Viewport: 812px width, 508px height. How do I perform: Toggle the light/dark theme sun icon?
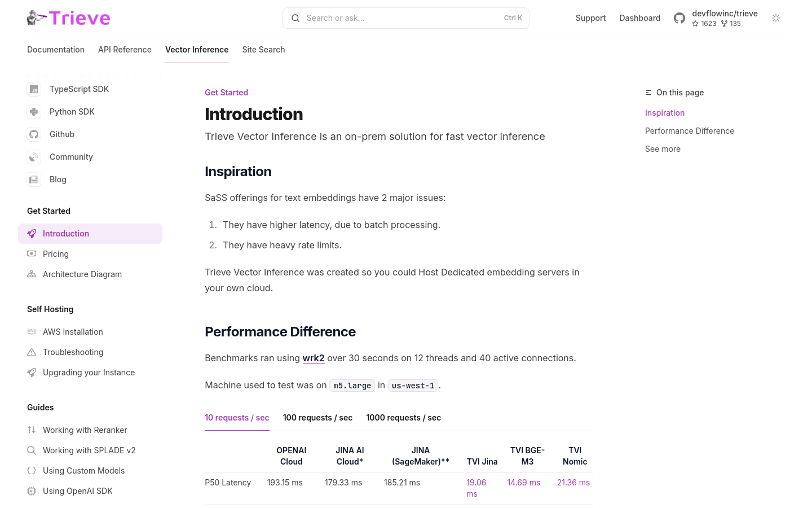776,18
